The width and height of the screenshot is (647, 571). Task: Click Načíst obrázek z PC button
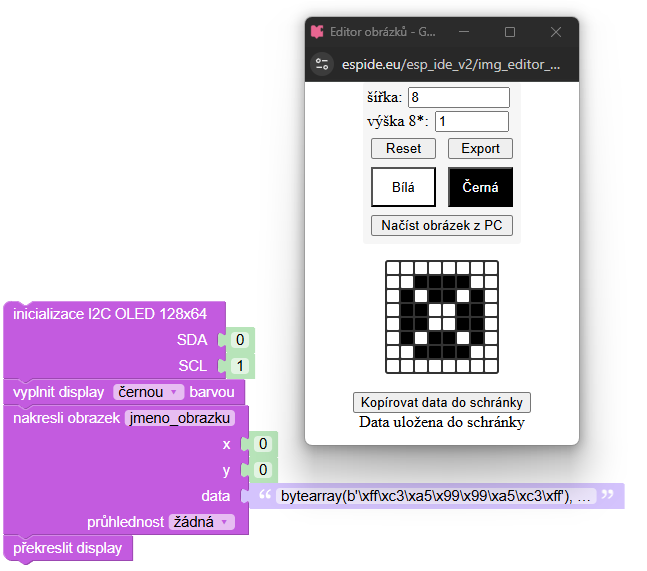(x=442, y=225)
